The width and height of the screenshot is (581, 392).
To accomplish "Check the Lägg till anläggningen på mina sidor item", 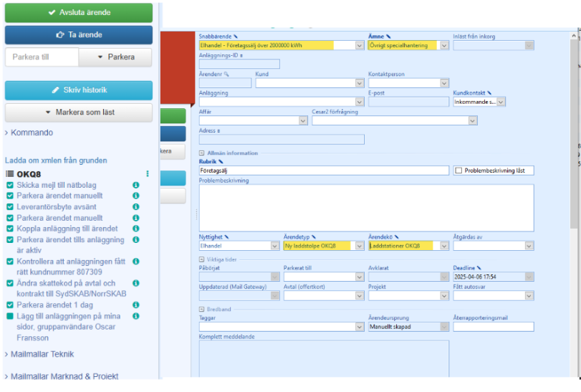I will 10,316.
